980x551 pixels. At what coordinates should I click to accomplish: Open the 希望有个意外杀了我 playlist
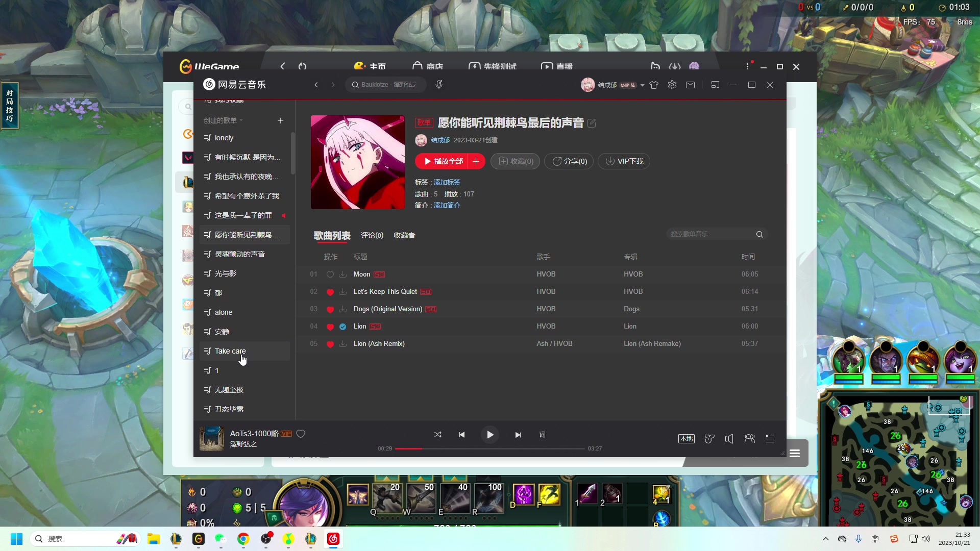click(x=244, y=196)
